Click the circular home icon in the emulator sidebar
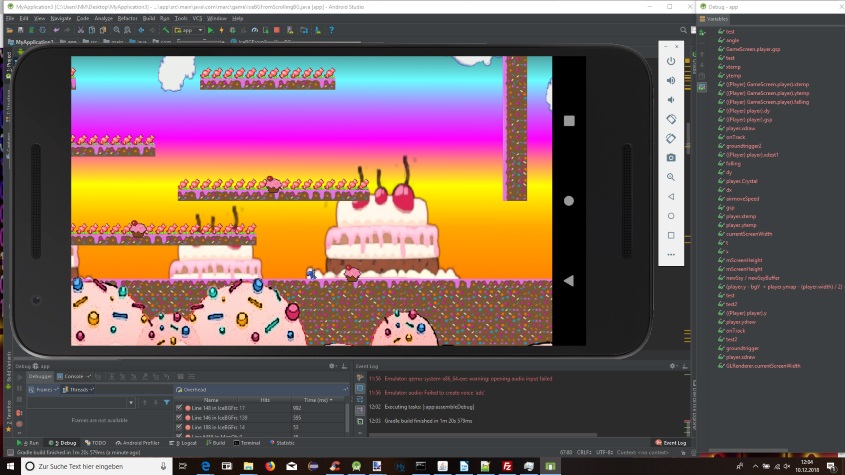This screenshot has width=845, height=475. tap(671, 216)
